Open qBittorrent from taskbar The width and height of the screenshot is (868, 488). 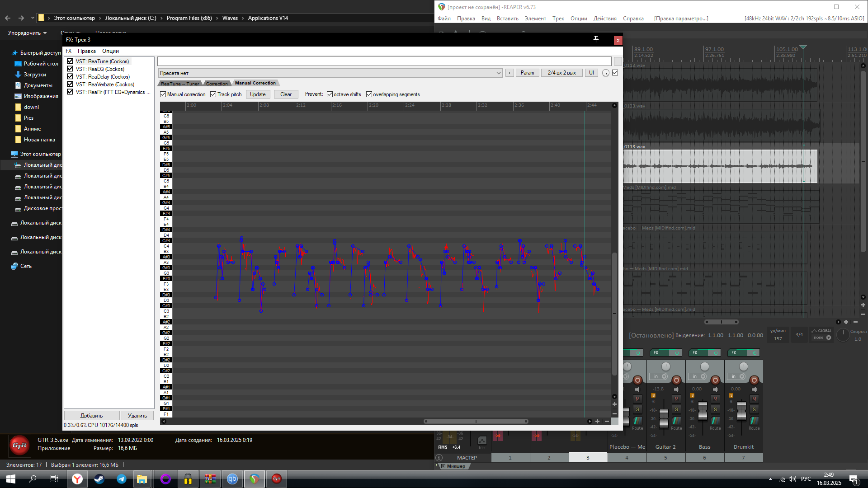tap(232, 479)
